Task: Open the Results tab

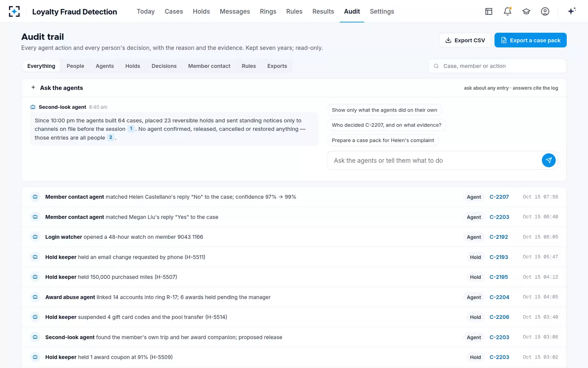Action: pos(323,11)
